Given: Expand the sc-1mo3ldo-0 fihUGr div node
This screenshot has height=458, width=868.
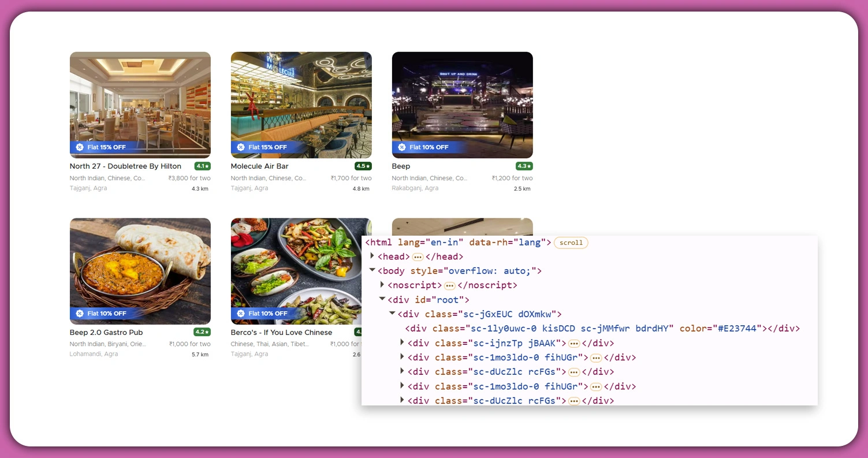Looking at the screenshot, I should 402,357.
